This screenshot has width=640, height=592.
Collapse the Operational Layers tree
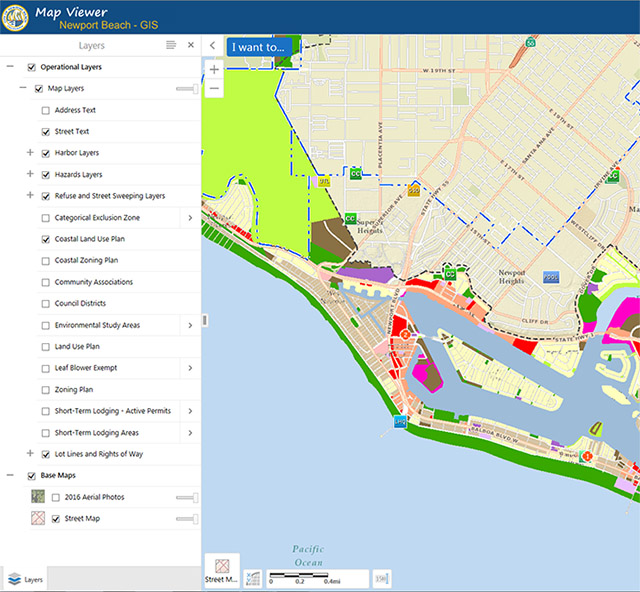[x=10, y=67]
